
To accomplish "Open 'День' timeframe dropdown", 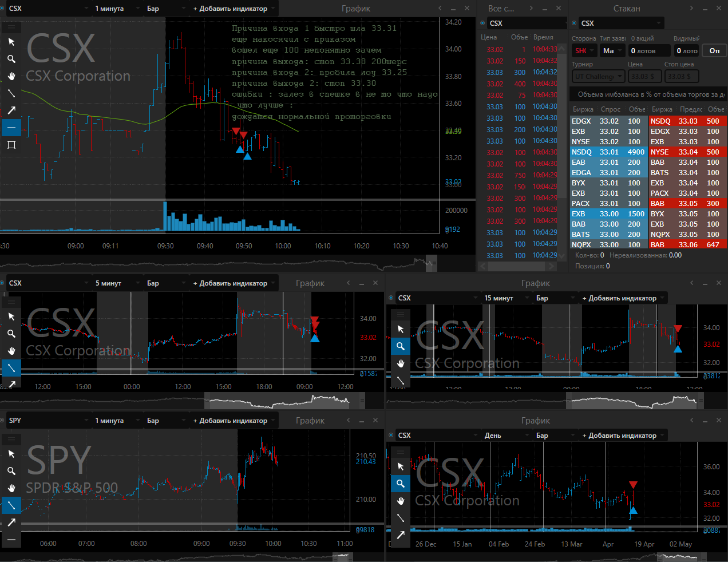I will pyautogui.click(x=506, y=436).
